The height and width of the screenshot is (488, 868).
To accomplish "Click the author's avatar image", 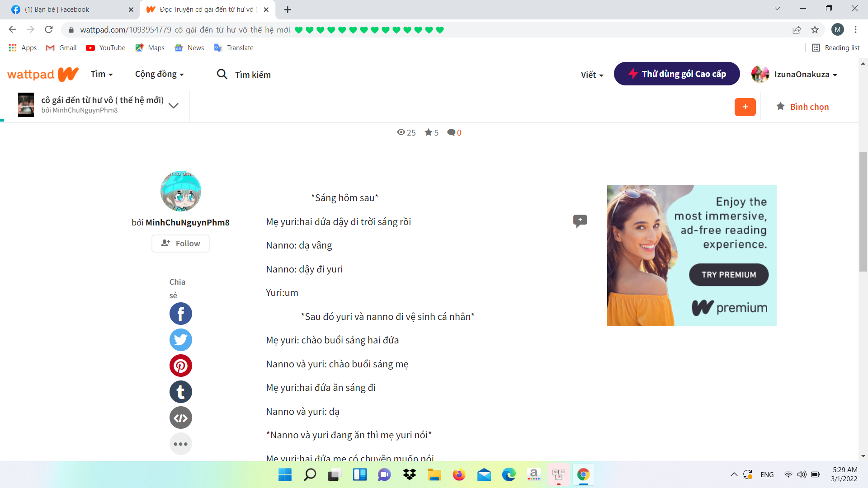I will pos(180,191).
